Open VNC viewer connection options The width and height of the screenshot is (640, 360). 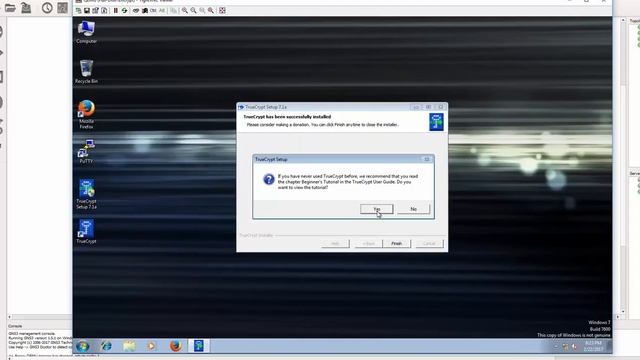96,11
